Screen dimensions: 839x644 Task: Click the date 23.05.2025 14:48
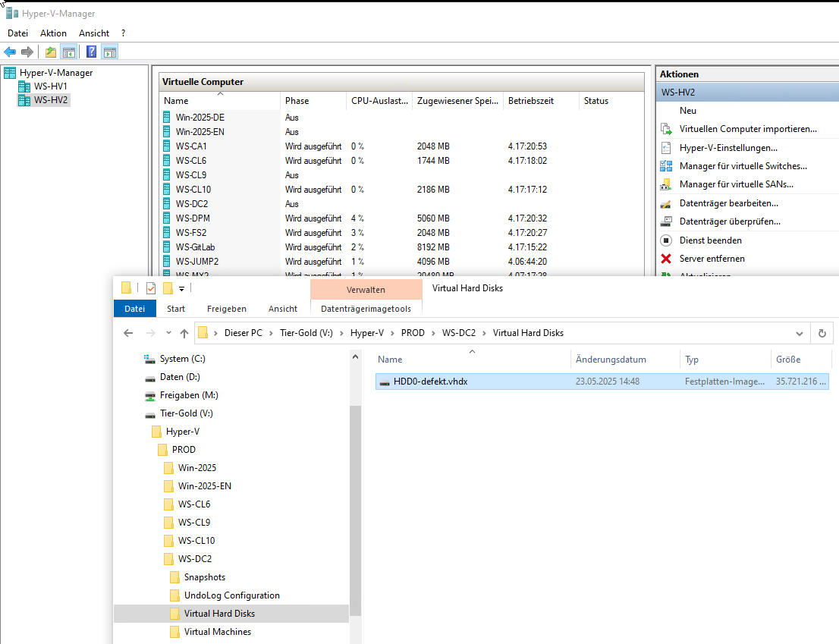pyautogui.click(x=608, y=382)
